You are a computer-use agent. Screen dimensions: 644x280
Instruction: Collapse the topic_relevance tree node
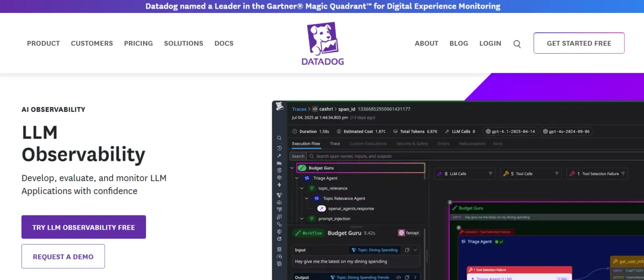[302, 188]
